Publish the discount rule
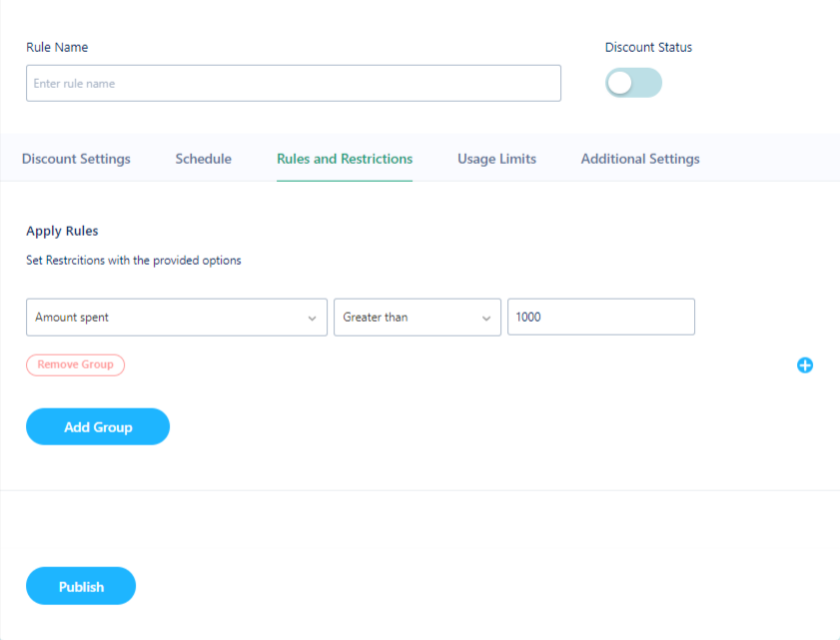840x640 pixels. click(81, 586)
